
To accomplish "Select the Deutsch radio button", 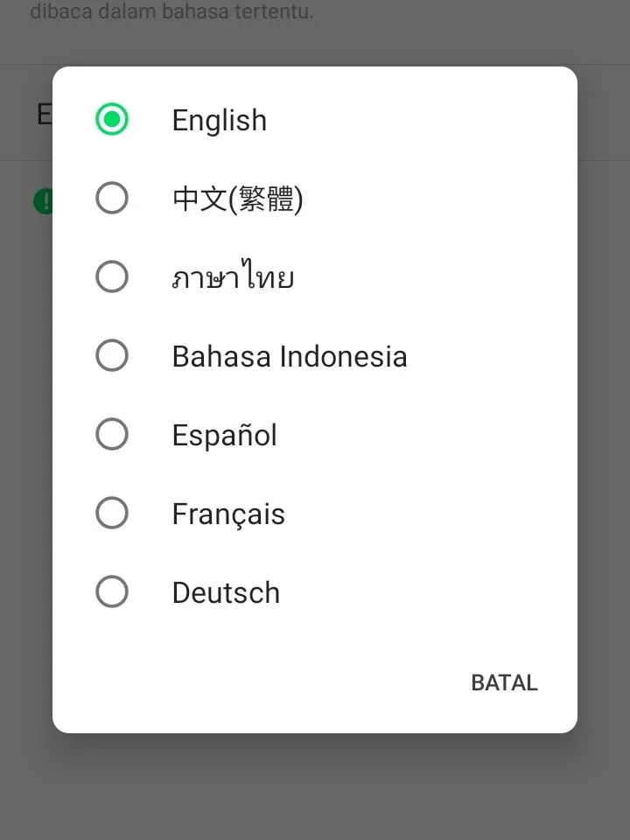I will tap(112, 592).
